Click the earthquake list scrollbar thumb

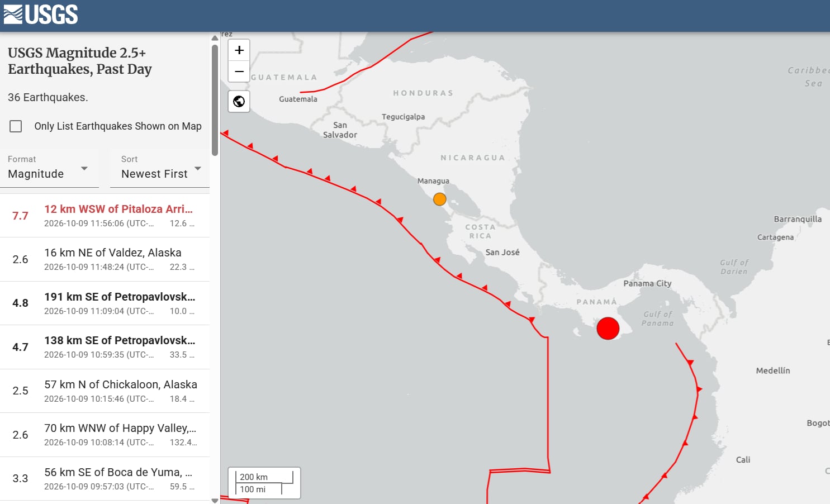(215, 100)
